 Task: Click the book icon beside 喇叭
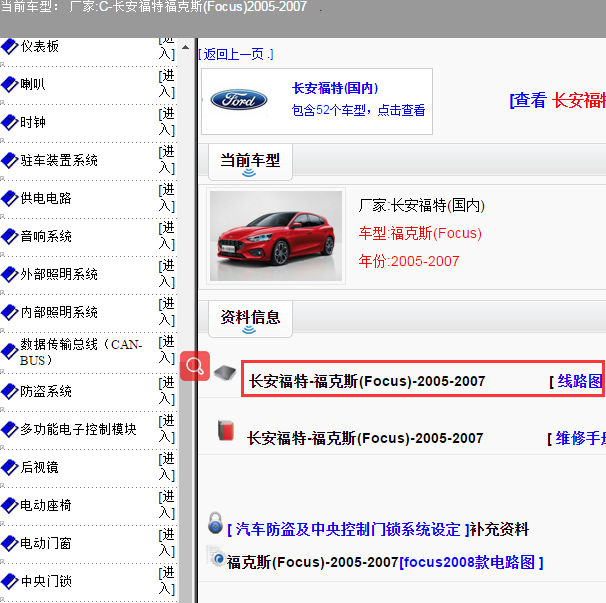click(x=9, y=85)
